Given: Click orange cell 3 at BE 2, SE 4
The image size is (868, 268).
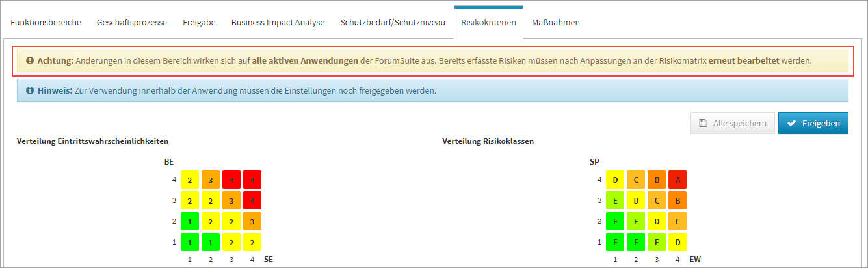Looking at the screenshot, I should pos(252,221).
